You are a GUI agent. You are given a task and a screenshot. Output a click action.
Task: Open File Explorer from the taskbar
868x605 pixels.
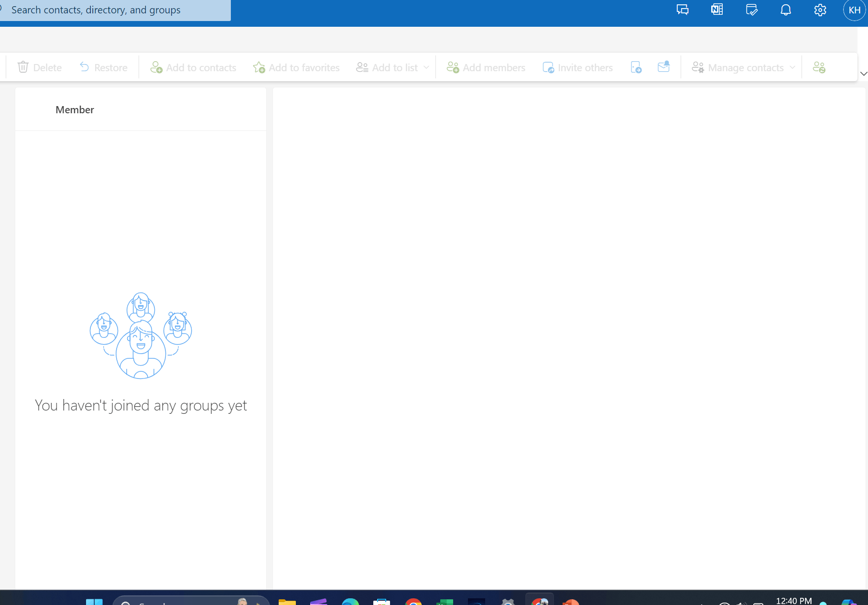point(287,601)
